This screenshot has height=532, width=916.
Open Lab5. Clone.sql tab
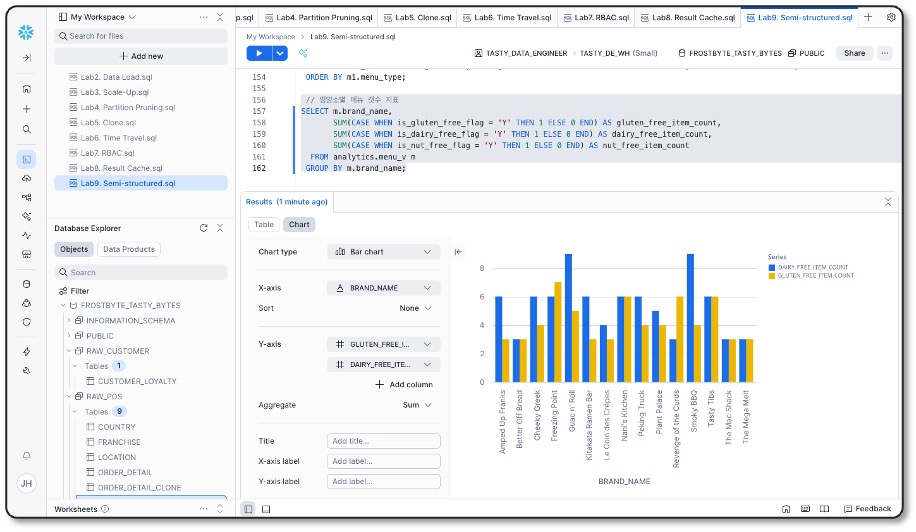click(418, 18)
